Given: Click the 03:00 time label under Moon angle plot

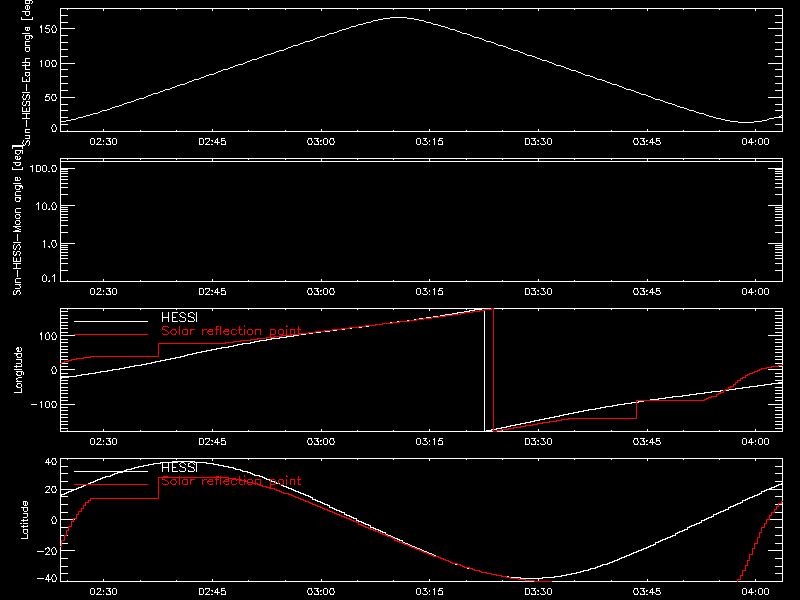Looking at the screenshot, I should (321, 292).
